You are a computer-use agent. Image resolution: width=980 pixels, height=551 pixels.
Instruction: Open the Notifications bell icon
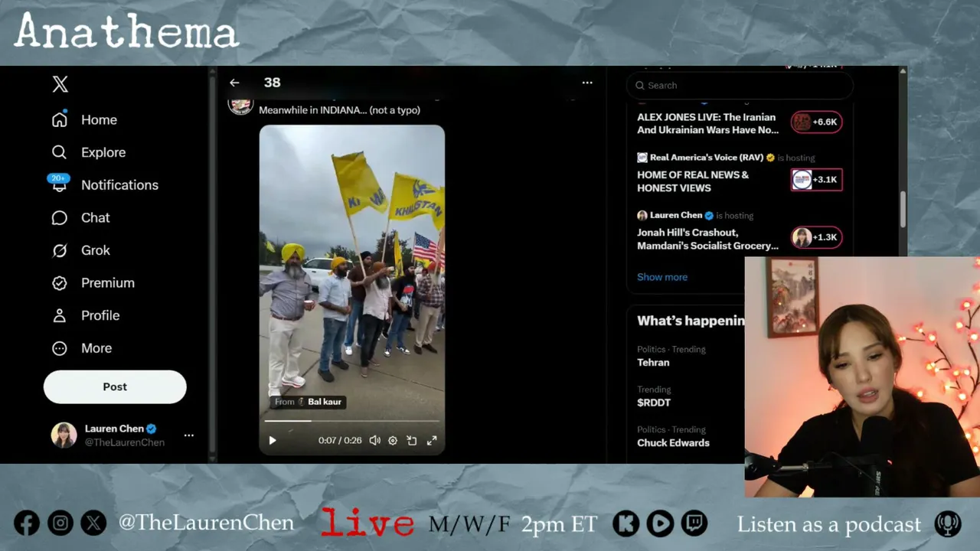click(x=60, y=186)
